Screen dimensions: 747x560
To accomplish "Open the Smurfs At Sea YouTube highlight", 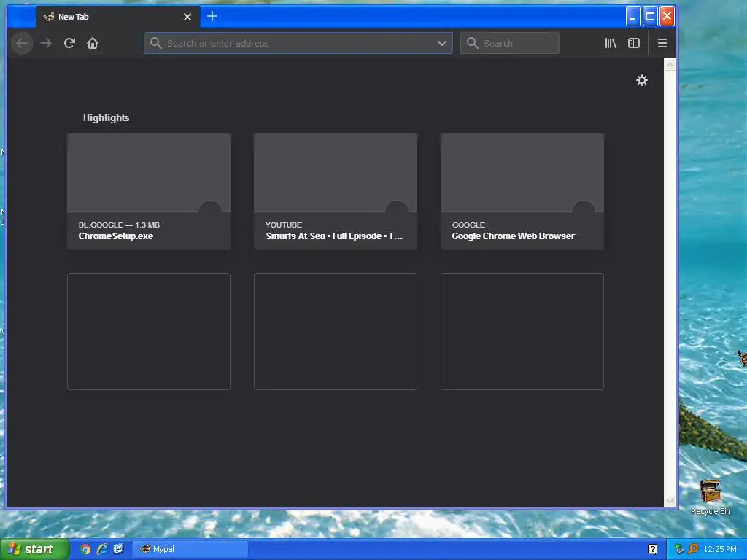I will click(336, 192).
